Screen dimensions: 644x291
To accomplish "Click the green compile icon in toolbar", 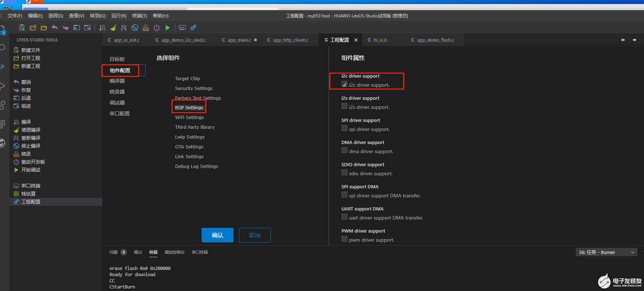I will [102, 28].
